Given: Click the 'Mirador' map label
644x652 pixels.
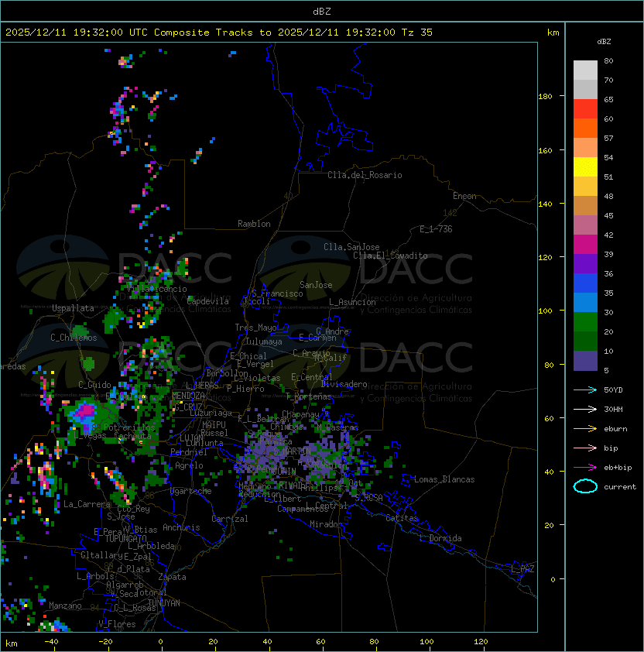Looking at the screenshot, I should (x=326, y=524).
